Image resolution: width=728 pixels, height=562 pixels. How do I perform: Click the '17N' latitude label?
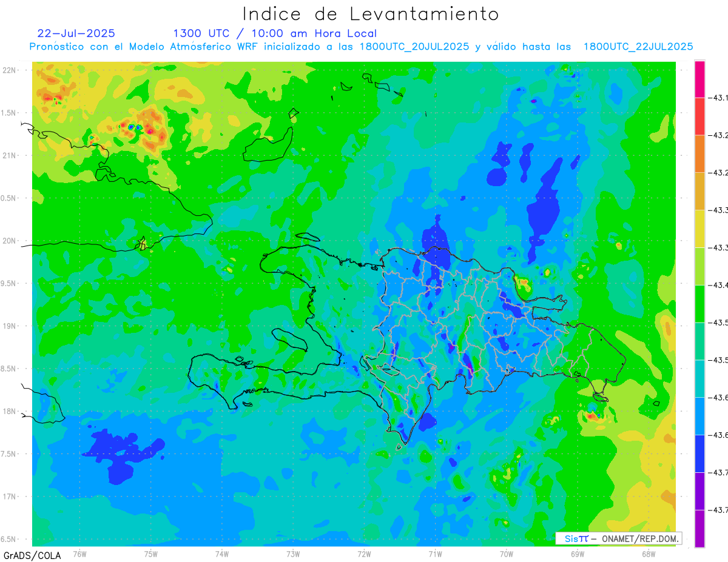click(x=9, y=497)
